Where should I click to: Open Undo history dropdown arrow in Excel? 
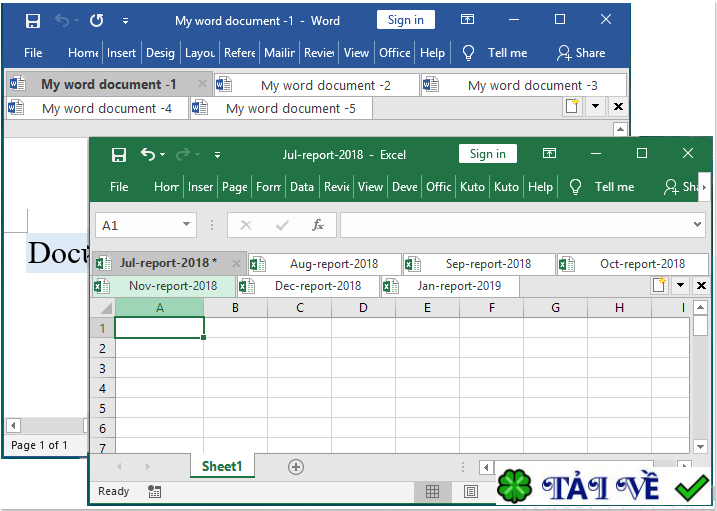[x=163, y=155]
